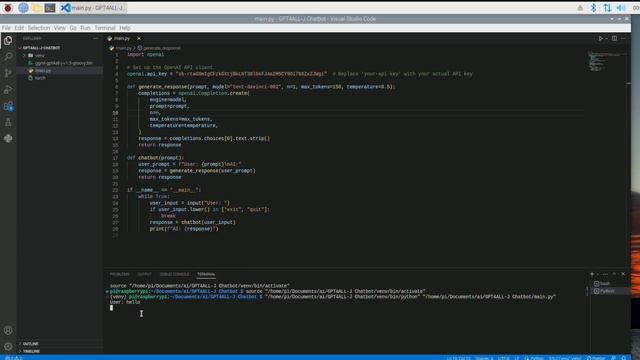Maximize the terminal panel with chevron

[x=614, y=274]
